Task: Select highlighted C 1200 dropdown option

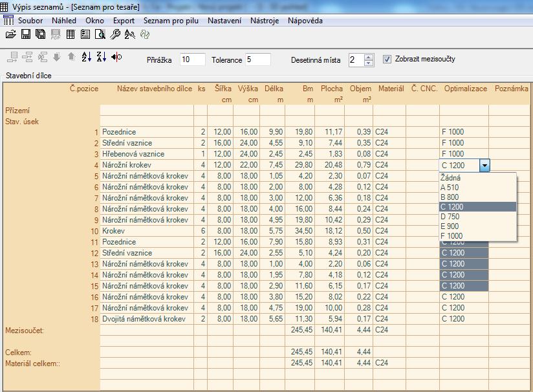Action: pos(478,207)
